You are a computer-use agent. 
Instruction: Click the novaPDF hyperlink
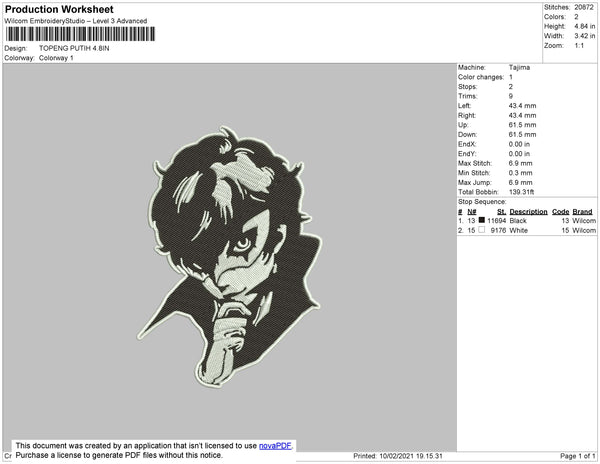275,446
